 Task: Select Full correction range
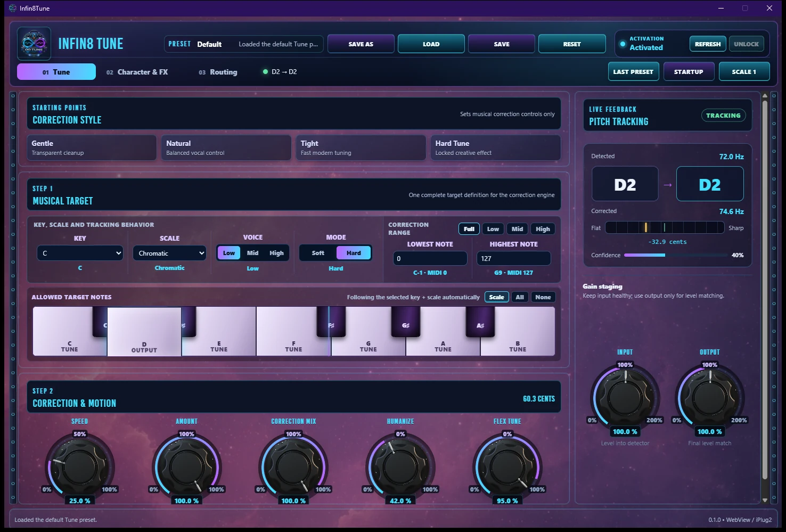tap(469, 229)
